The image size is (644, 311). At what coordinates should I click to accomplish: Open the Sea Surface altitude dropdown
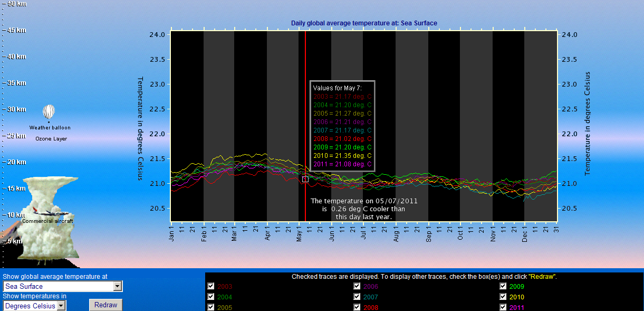[x=118, y=286]
